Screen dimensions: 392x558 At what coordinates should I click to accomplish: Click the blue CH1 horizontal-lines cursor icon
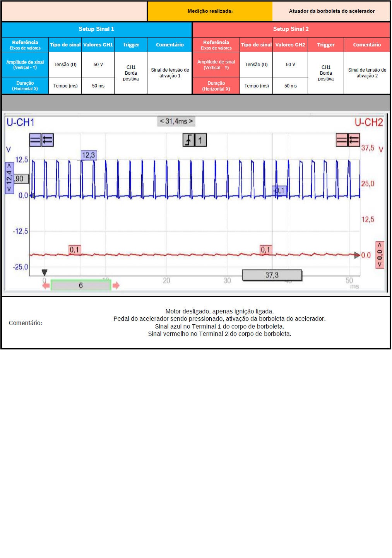tap(35, 140)
